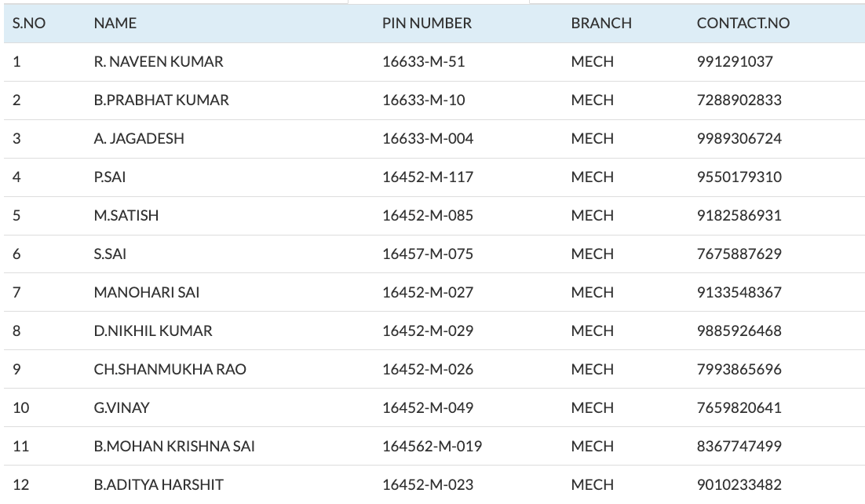Viewport: 865px width, 504px height.
Task: Select pin number 16633-M-004
Action: click(x=428, y=138)
